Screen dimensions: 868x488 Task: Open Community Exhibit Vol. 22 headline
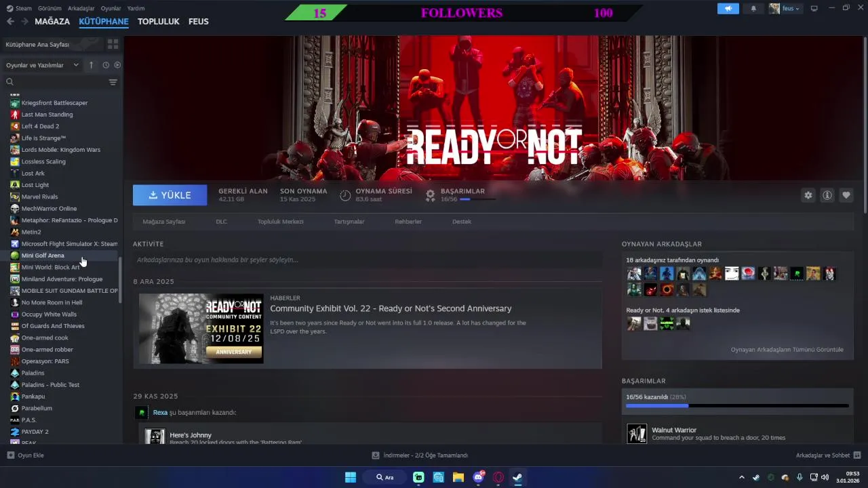click(x=391, y=308)
